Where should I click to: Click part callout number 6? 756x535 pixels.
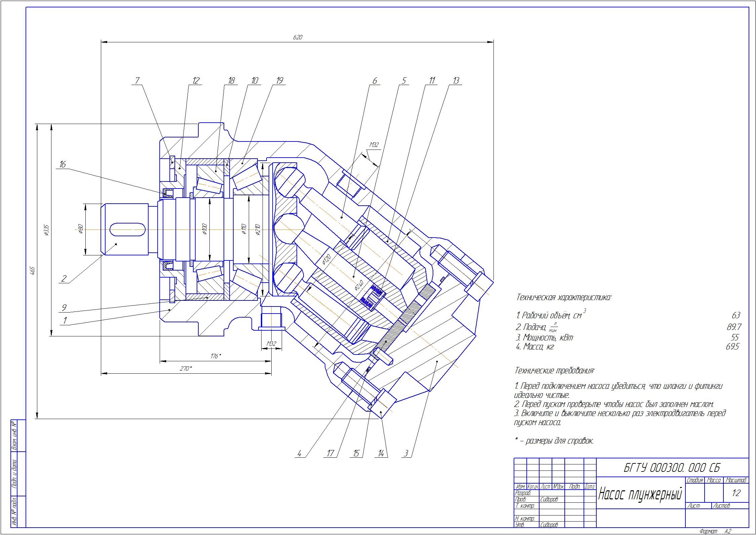[374, 80]
